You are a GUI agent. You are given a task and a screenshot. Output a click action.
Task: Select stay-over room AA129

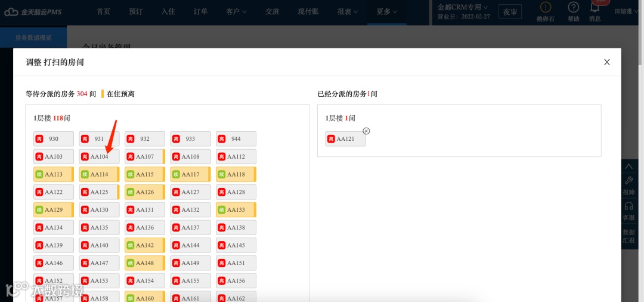pyautogui.click(x=54, y=209)
